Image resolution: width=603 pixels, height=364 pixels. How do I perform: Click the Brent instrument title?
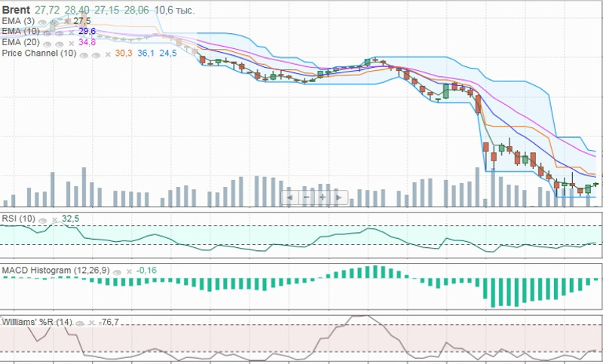click(x=16, y=10)
